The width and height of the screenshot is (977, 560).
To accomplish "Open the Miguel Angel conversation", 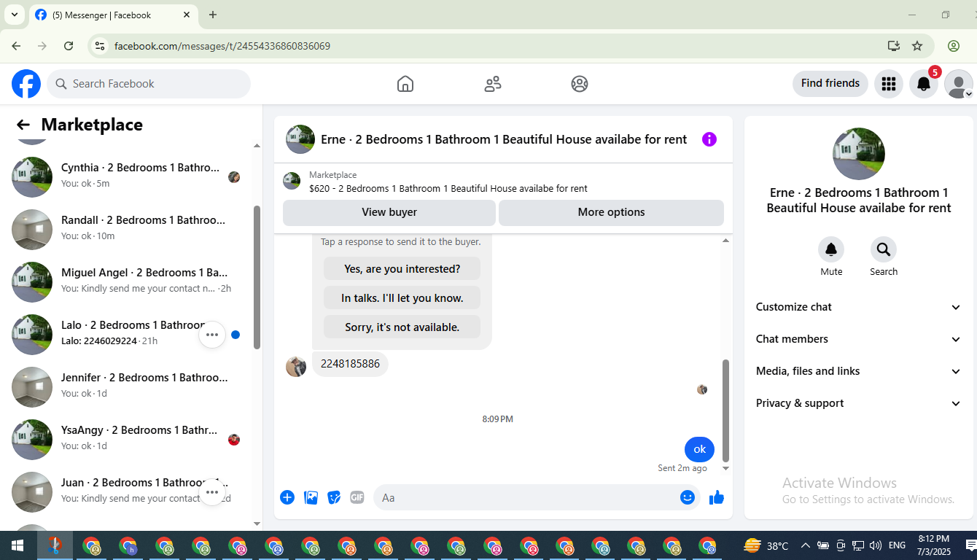I will click(x=126, y=282).
